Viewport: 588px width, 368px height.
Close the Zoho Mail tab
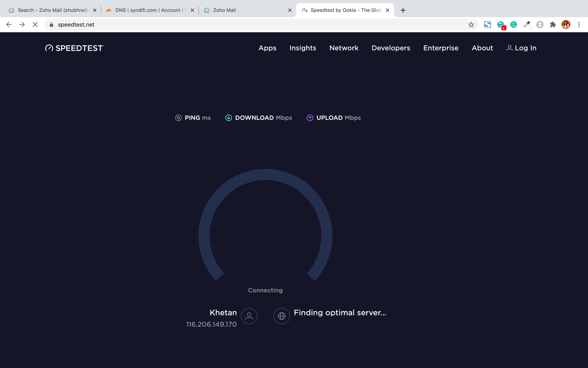tap(290, 10)
